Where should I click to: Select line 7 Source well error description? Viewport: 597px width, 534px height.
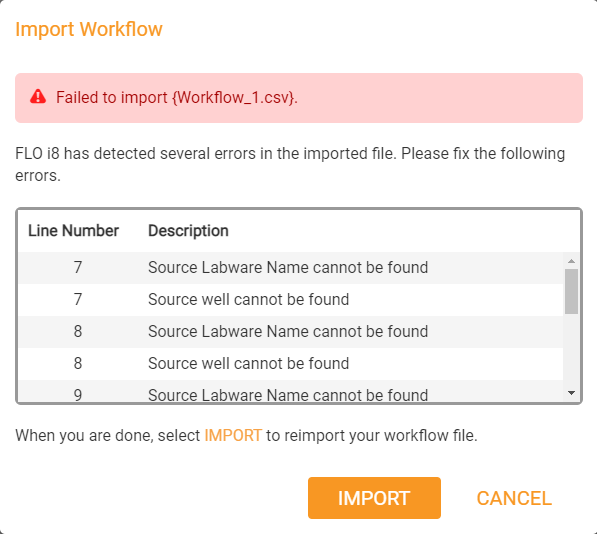tap(248, 300)
